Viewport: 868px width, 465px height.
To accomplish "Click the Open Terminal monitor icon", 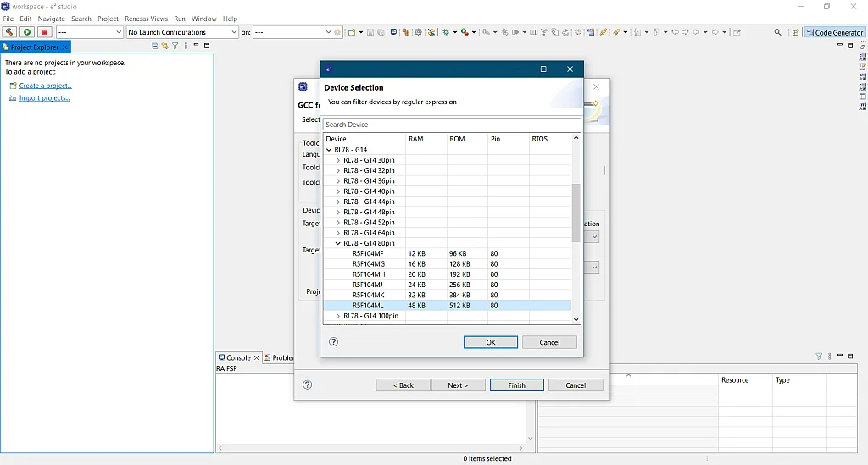I will tap(393, 32).
